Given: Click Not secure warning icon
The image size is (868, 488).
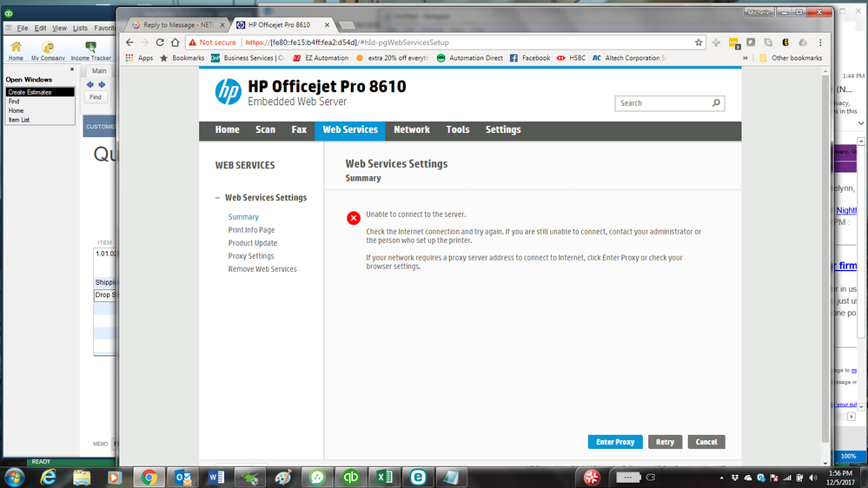Looking at the screenshot, I should click(x=193, y=43).
